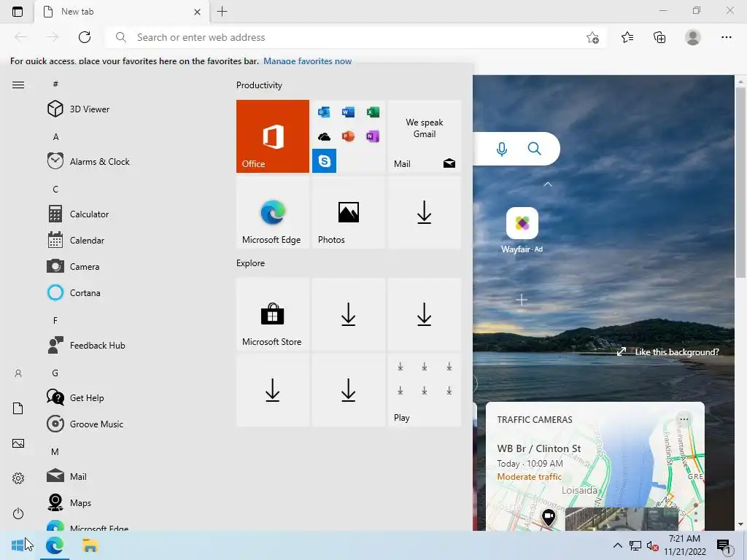
Task: Click Like this background link
Action: (x=667, y=352)
